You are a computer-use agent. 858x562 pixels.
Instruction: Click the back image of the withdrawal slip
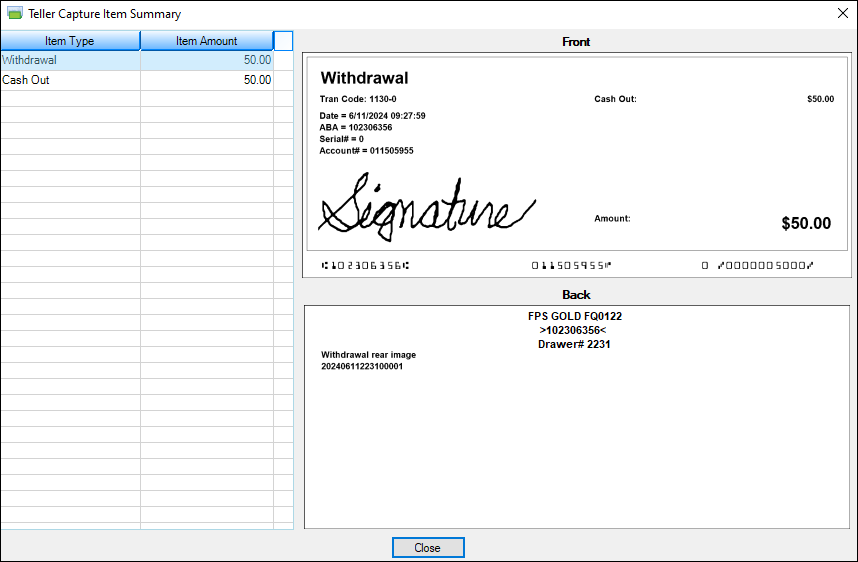click(x=577, y=417)
